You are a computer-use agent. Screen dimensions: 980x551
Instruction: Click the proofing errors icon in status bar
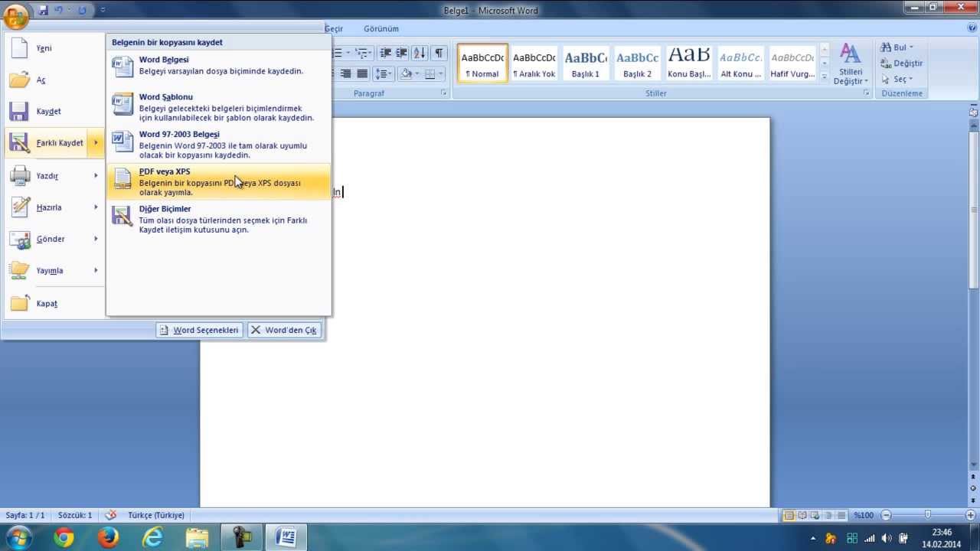[111, 516]
